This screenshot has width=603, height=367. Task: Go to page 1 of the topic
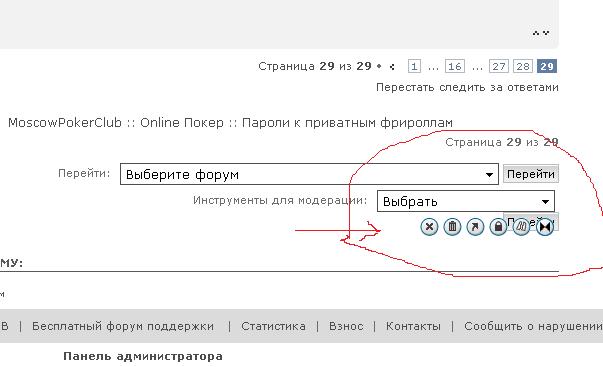click(x=414, y=67)
